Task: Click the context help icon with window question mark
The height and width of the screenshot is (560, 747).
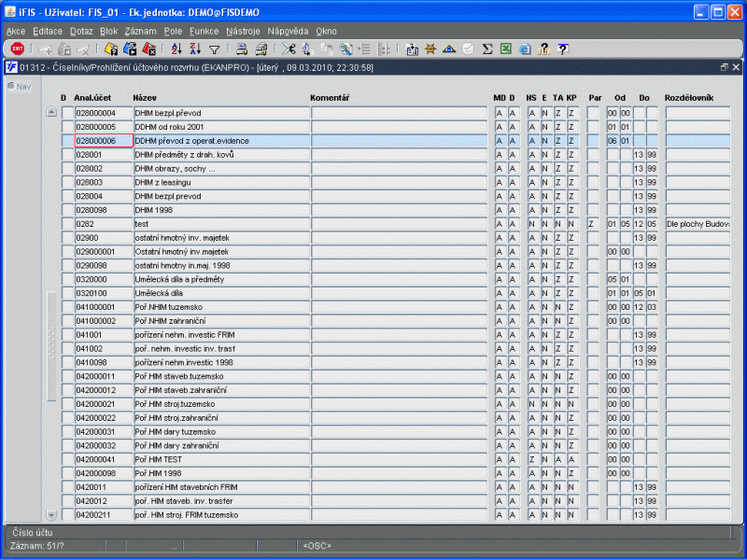Action: (563, 49)
